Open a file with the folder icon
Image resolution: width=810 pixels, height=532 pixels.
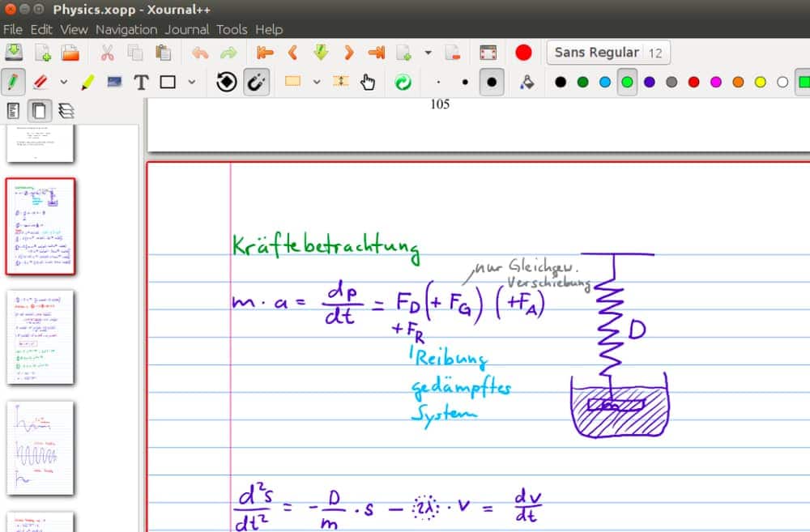tap(70, 53)
